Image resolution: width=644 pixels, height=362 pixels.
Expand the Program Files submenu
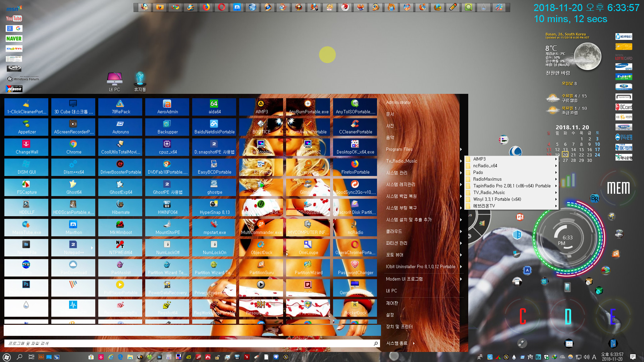[424, 149]
